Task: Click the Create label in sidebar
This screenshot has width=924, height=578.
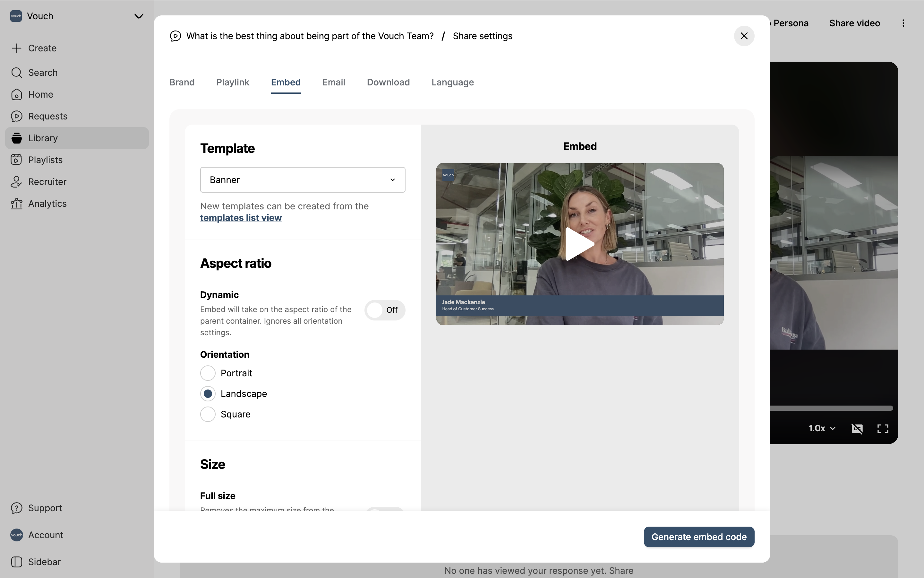Action: point(42,48)
